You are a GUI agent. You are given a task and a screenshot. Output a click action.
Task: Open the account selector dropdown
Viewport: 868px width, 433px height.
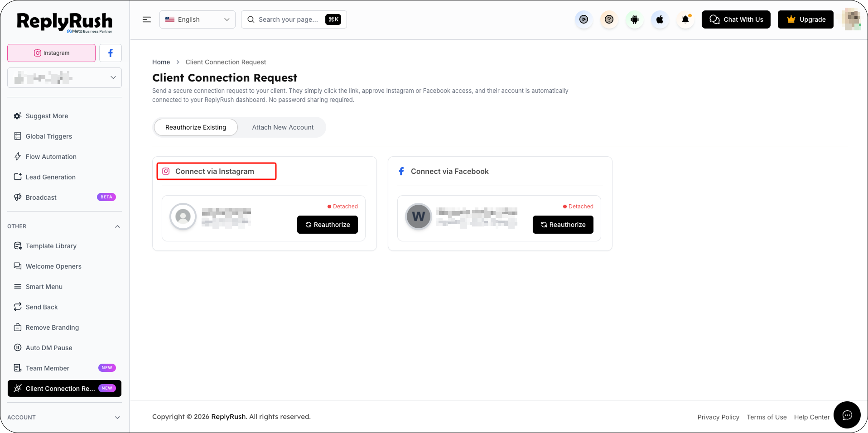coord(65,78)
